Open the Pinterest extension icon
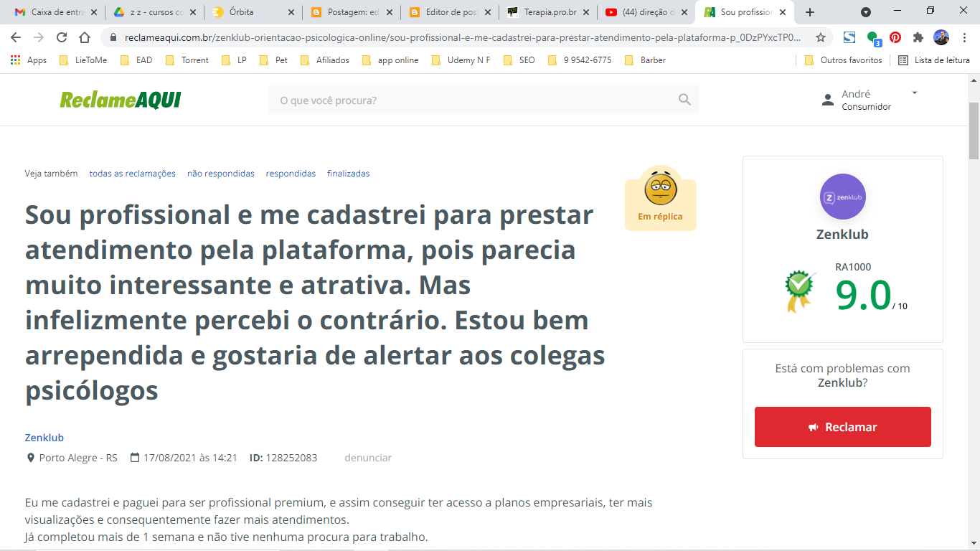Image resolution: width=980 pixels, height=551 pixels. 895,37
